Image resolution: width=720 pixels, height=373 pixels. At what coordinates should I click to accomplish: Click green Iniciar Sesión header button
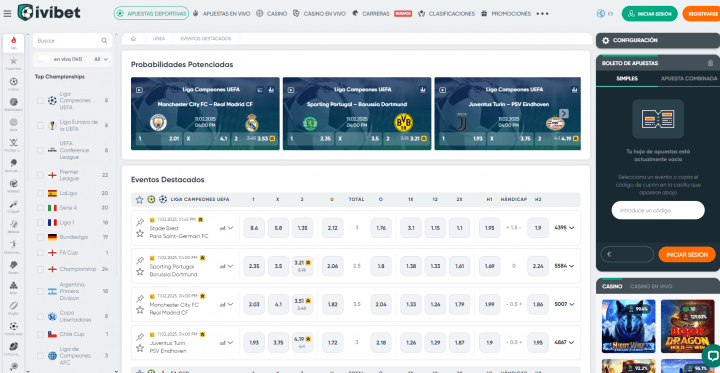[649, 14]
